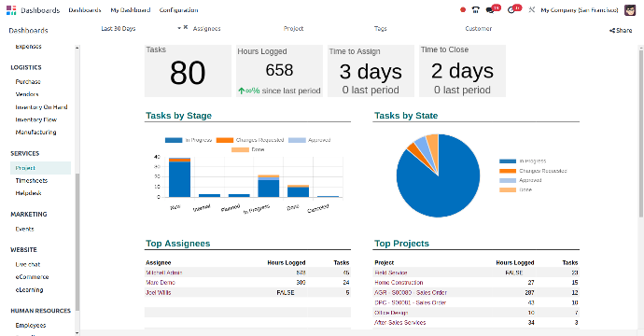Toggle Approved legend in Tasks by Stage
Viewport: 644px width, 336px height.
click(310, 140)
